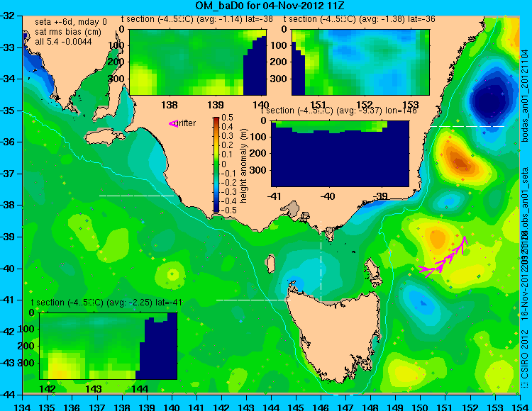This screenshot has height=411, width=532.
Task: Click Kangaroo Island near latitude -36
Action: (105, 138)
